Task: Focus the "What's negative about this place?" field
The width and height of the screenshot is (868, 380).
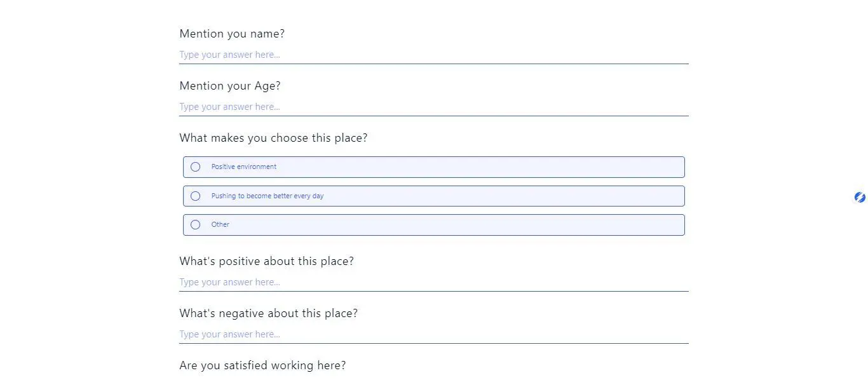Action: click(x=381, y=334)
